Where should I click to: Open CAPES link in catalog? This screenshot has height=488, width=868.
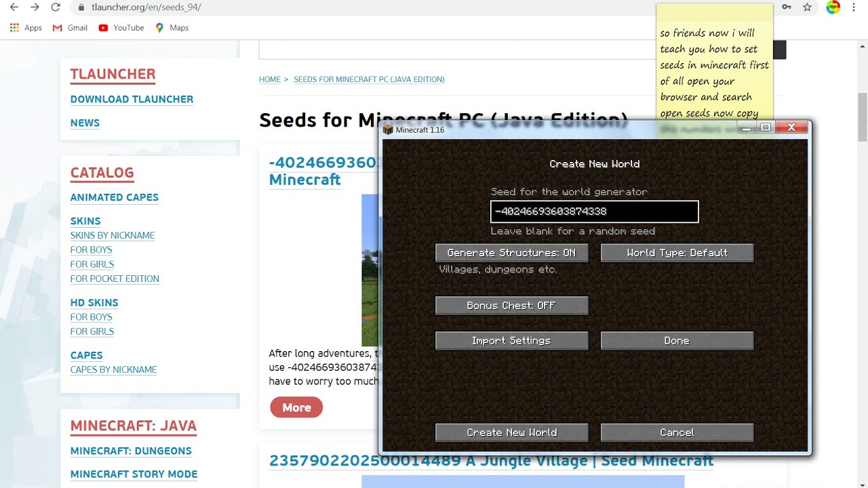86,355
